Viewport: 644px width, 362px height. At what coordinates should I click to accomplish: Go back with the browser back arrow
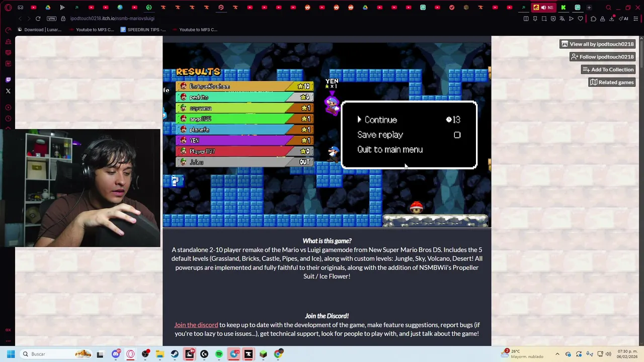pyautogui.click(x=20, y=19)
